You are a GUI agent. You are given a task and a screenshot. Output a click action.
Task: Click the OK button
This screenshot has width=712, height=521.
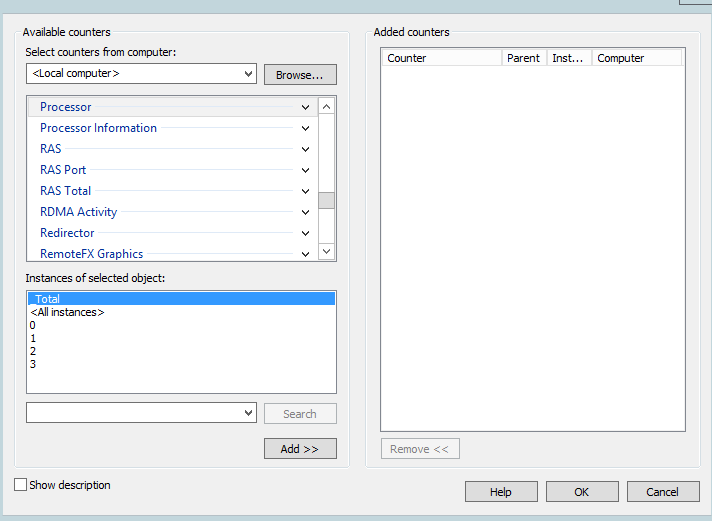tap(582, 492)
